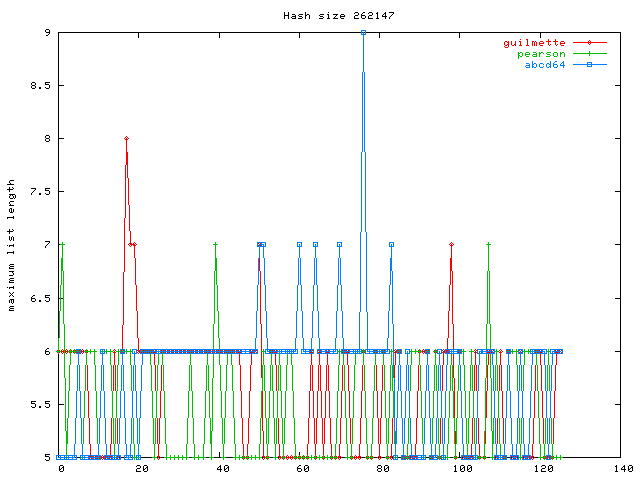This screenshot has height=480, width=640.
Task: Click the x-axis tick label 140
Action: [623, 469]
